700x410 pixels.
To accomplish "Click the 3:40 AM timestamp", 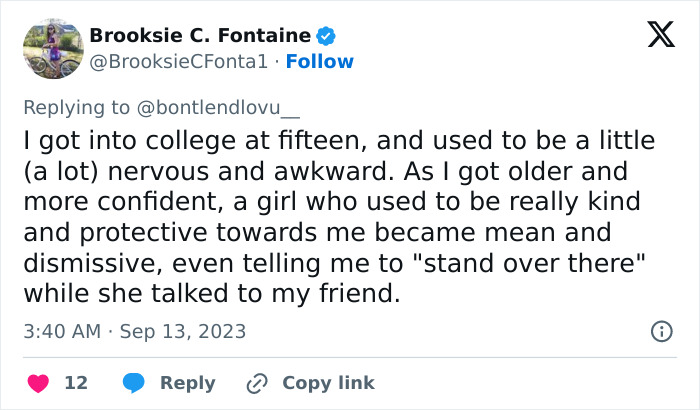I will (x=62, y=331).
